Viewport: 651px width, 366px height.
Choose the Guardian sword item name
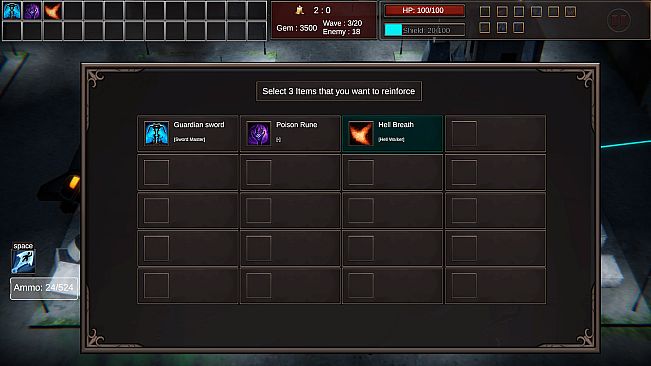[199, 124]
